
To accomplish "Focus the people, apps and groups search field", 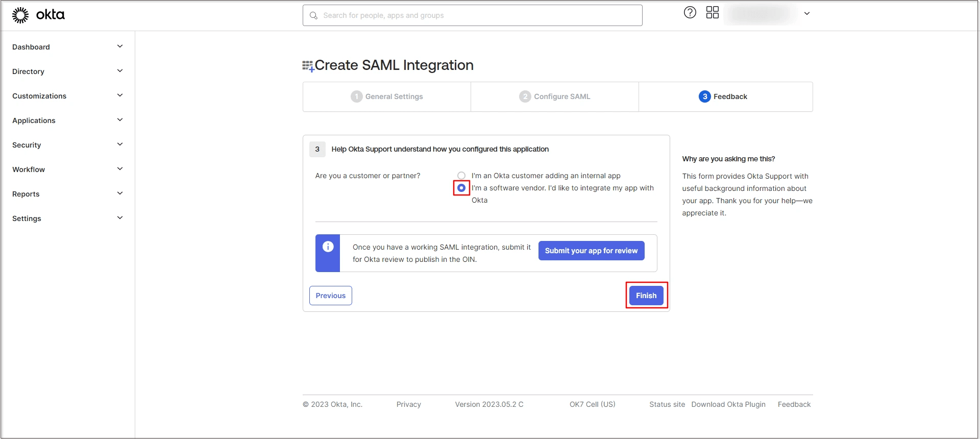I will 473,15.
